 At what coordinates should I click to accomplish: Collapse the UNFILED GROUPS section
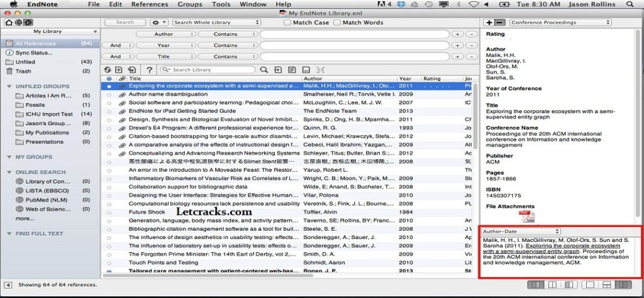(9, 87)
